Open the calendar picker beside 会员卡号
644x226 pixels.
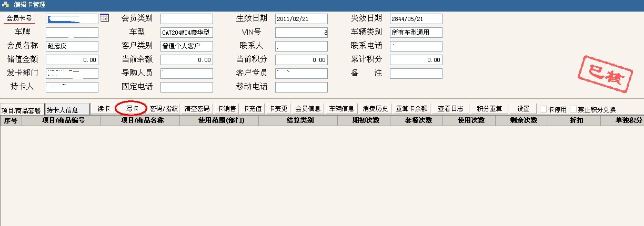click(x=104, y=18)
